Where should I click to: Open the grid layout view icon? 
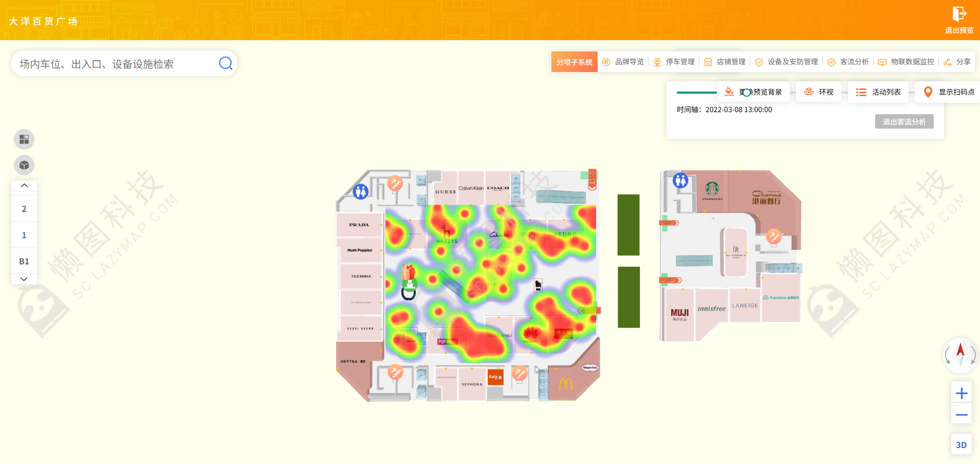24,139
